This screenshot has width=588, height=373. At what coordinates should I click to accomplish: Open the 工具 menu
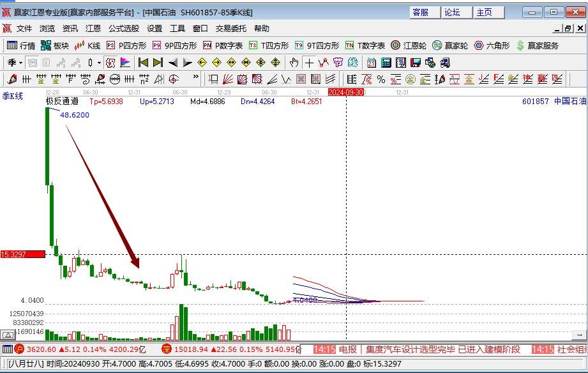tap(177, 29)
